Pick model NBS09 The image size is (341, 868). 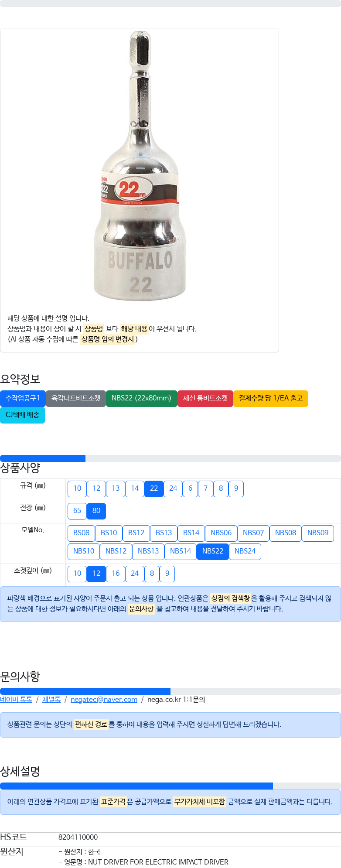318,533
